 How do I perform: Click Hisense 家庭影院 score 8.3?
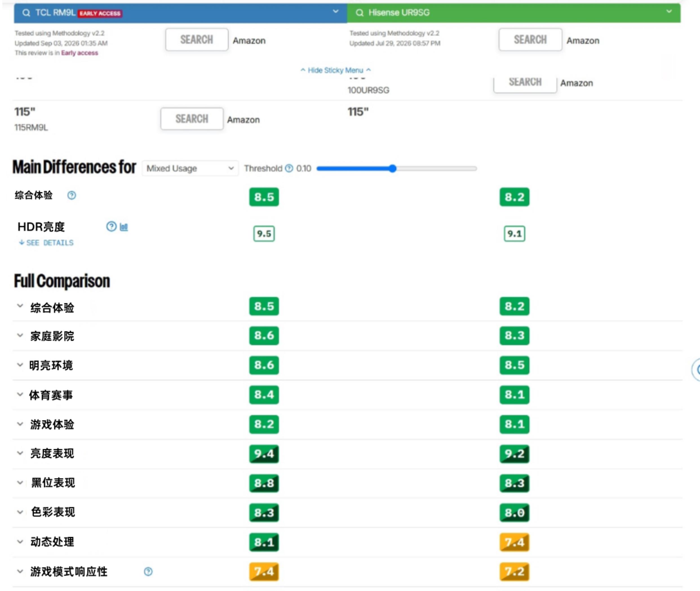point(514,336)
